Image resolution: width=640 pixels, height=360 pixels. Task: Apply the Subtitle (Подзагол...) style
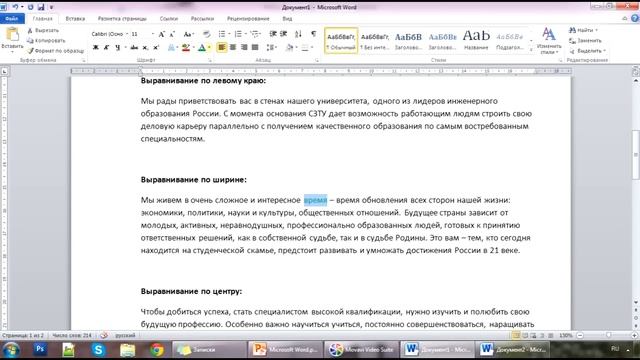click(510, 41)
